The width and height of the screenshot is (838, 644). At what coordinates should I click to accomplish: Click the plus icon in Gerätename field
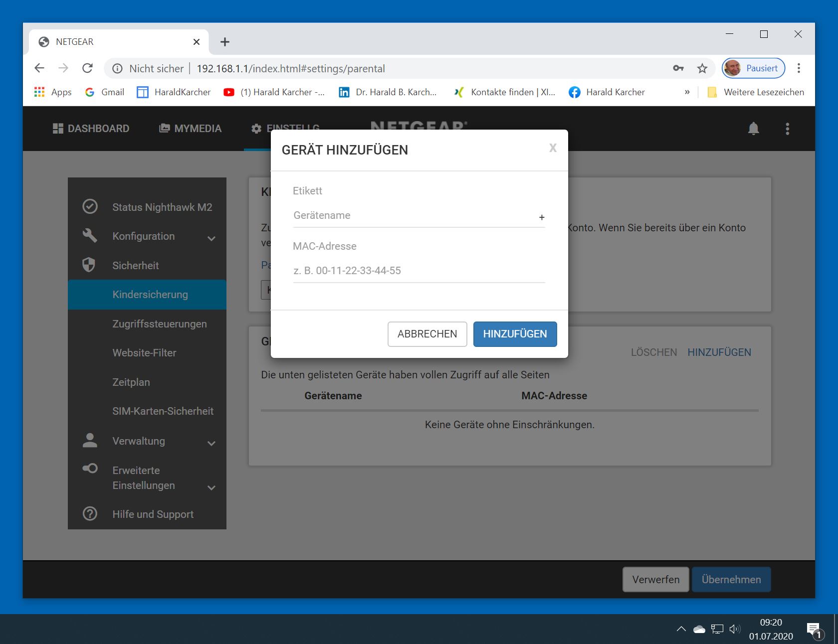click(x=541, y=217)
